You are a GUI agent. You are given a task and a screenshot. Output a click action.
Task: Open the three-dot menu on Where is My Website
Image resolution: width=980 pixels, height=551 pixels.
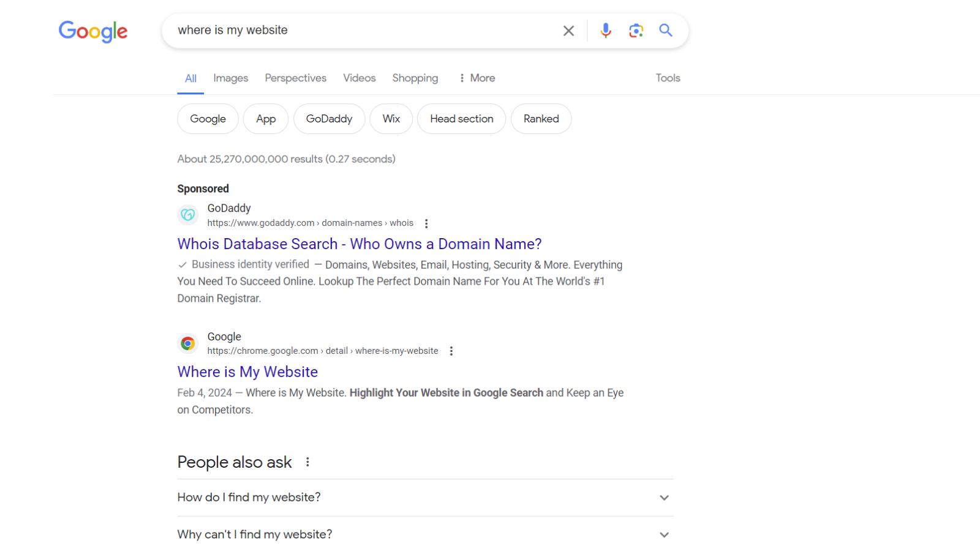pyautogui.click(x=451, y=351)
